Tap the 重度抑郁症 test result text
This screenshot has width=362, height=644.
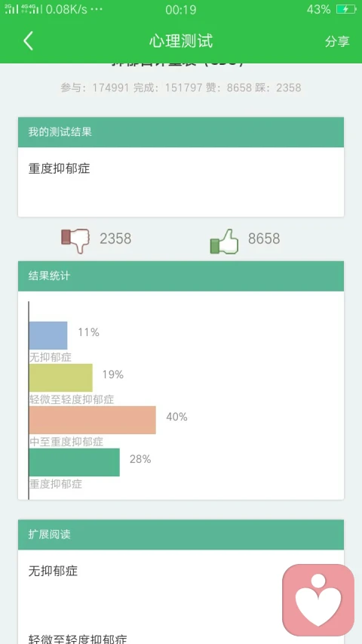[59, 169]
